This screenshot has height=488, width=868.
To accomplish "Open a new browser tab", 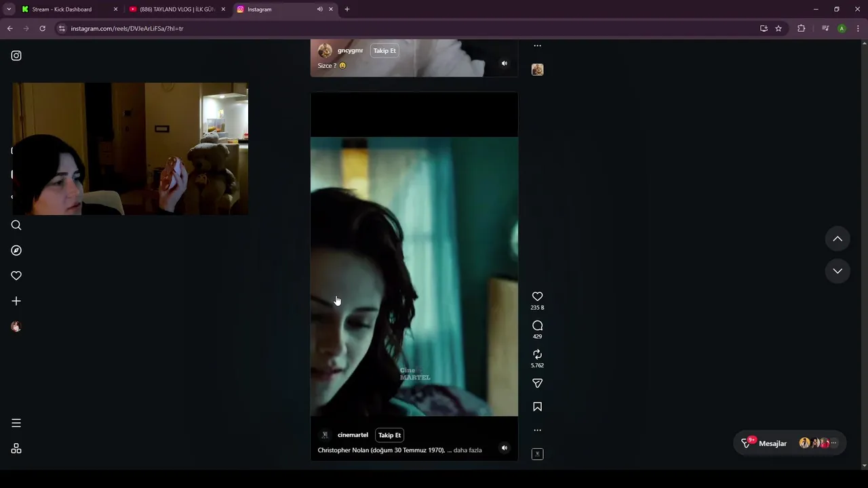I will (347, 9).
